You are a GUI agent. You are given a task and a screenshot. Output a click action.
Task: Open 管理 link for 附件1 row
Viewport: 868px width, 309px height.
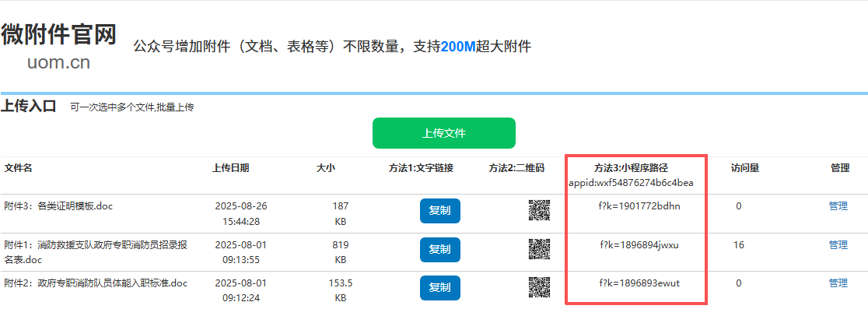click(x=838, y=244)
